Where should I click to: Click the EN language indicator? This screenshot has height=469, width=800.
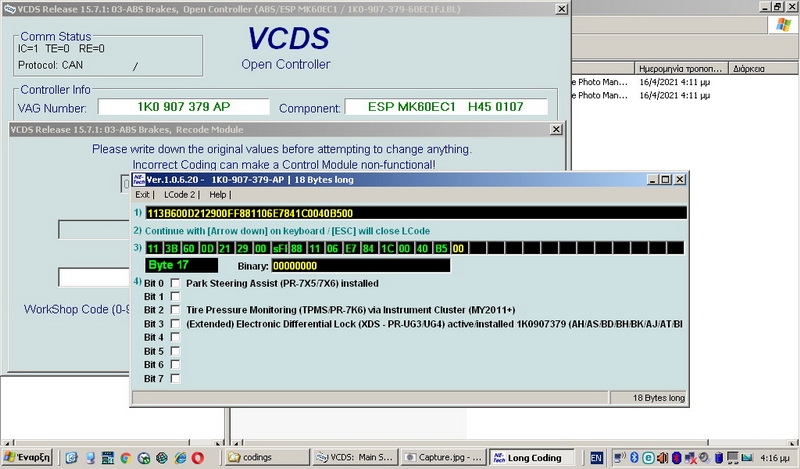tap(596, 458)
